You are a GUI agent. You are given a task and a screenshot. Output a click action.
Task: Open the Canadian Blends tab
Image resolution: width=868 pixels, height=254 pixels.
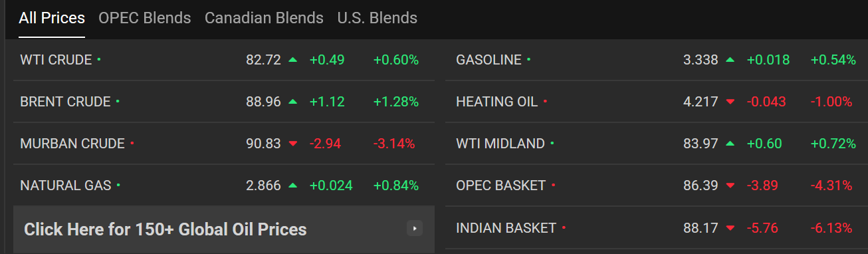(264, 18)
